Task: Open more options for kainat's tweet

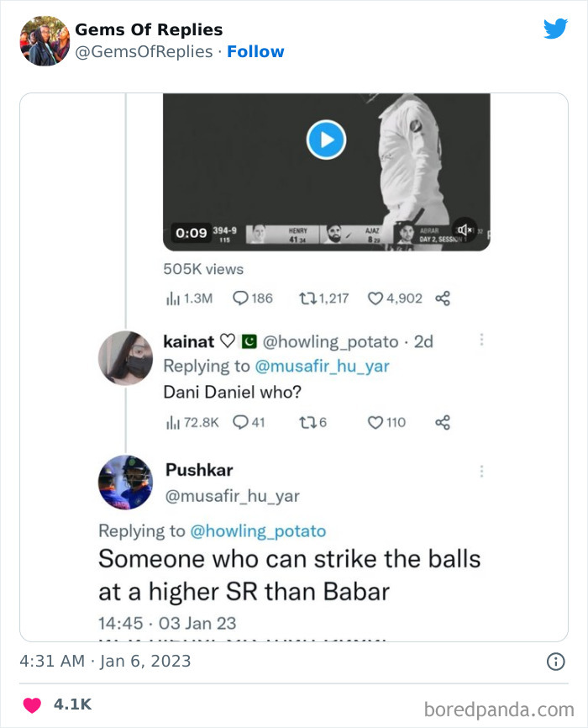Action: pos(481,340)
